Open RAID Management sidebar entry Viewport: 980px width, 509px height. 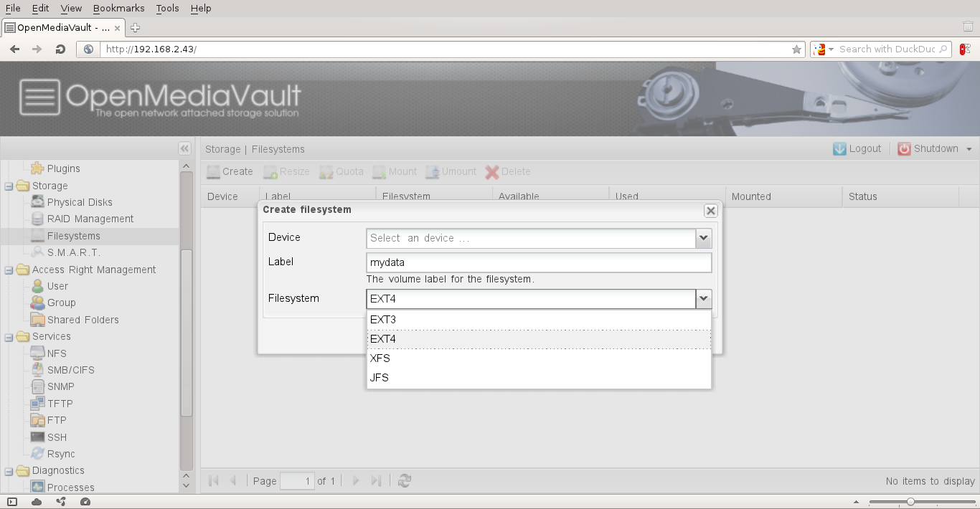pyautogui.click(x=90, y=219)
